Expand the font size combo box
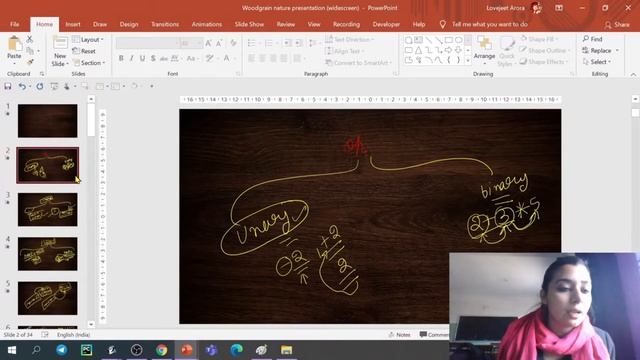Image resolution: width=640 pixels, height=360 pixels. [200, 43]
